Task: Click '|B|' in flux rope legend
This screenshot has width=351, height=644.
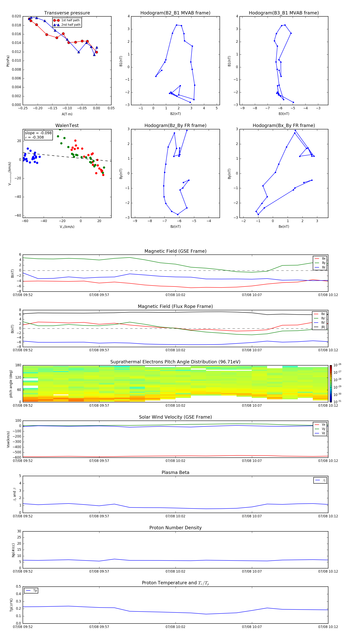Action: pos(323,327)
